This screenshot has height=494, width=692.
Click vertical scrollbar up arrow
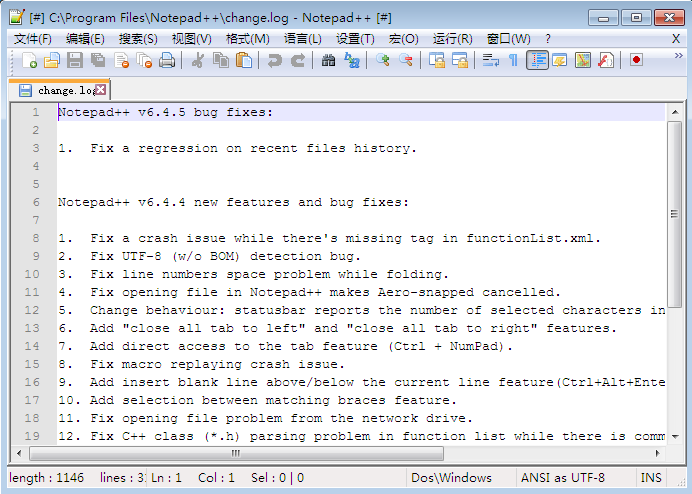click(675, 113)
